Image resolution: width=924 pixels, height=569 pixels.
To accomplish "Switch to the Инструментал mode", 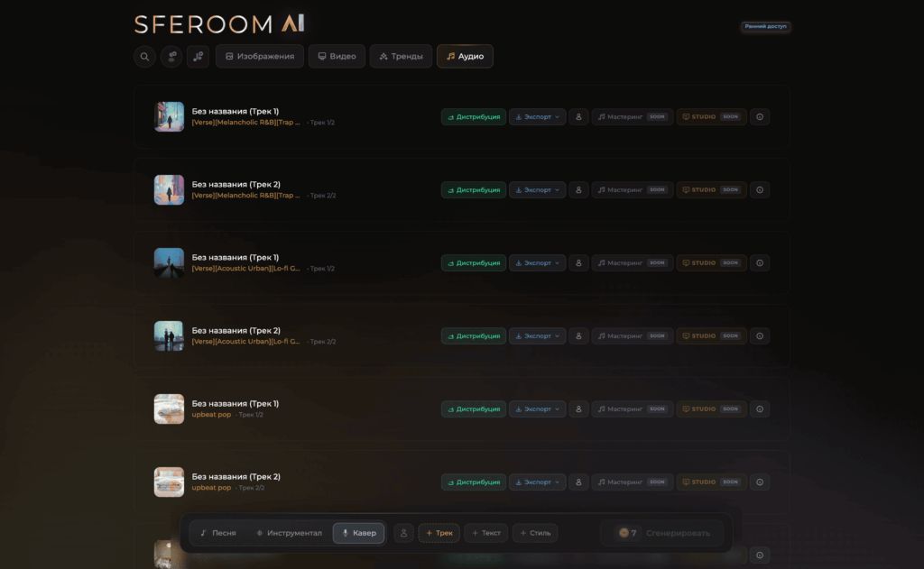I will tap(289, 533).
